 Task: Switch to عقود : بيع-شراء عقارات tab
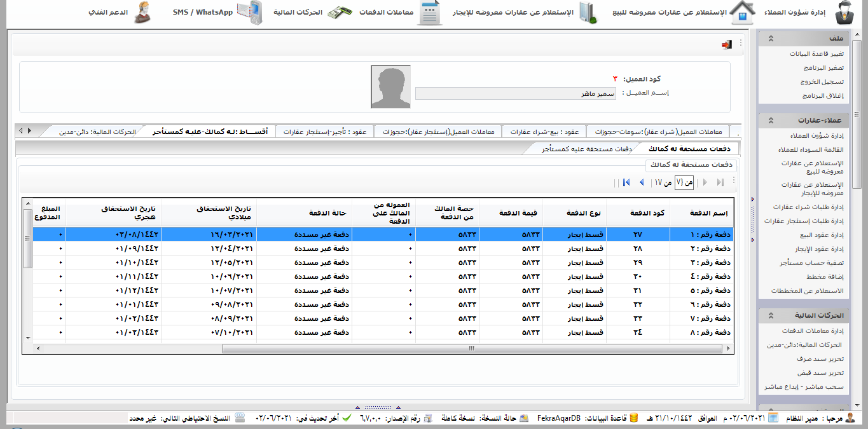click(544, 132)
